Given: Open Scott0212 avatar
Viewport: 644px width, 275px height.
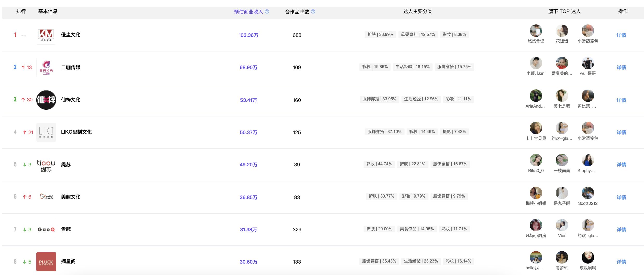Looking at the screenshot, I should click(588, 193).
